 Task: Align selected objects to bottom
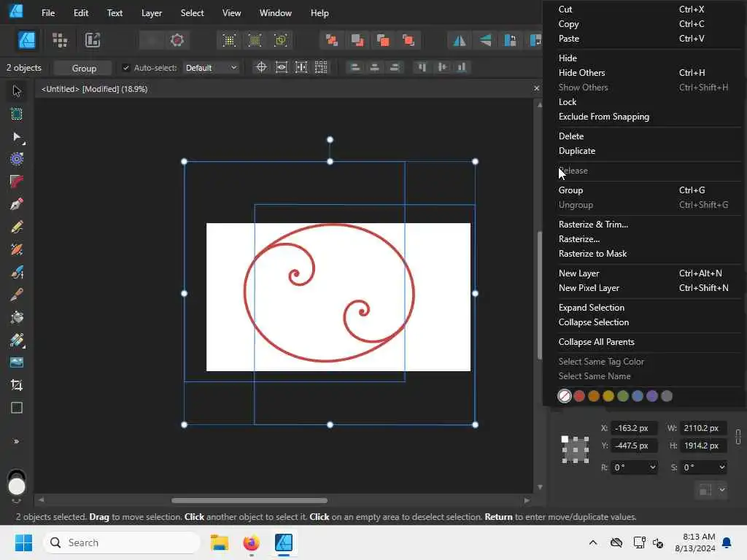(x=462, y=68)
